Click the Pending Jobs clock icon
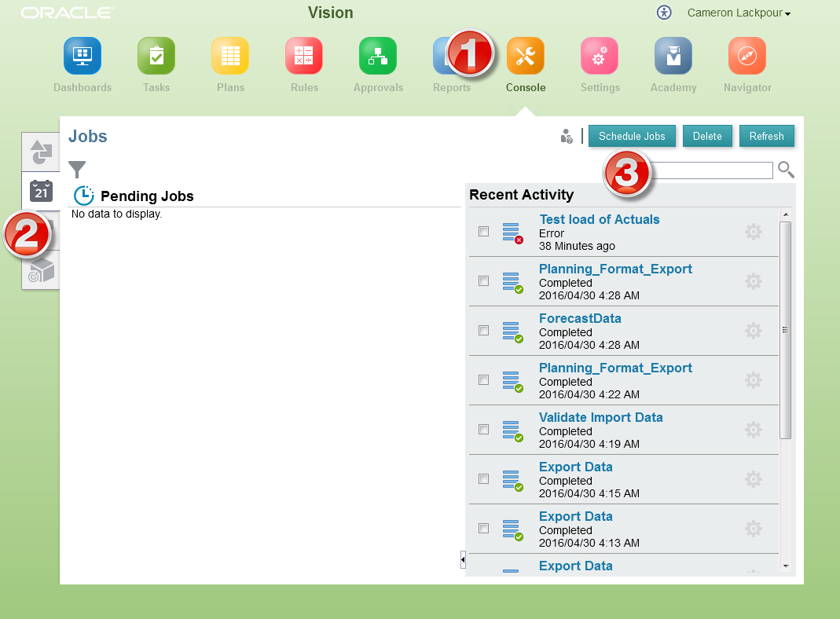 tap(83, 196)
